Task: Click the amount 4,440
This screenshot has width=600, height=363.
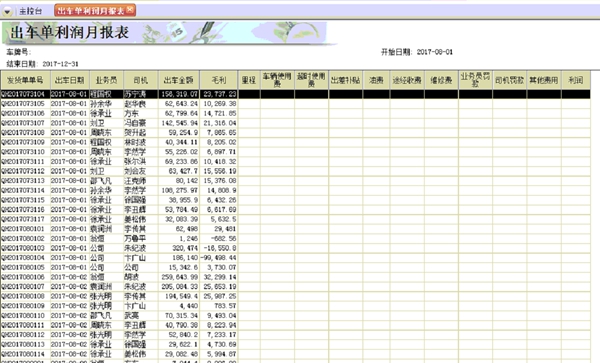Action: (189, 306)
